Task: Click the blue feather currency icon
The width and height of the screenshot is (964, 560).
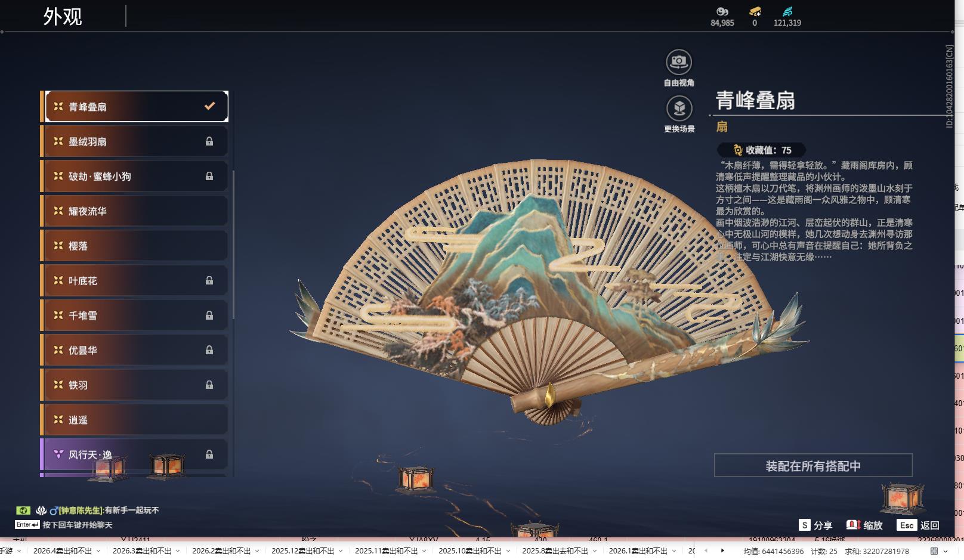Action: (788, 11)
